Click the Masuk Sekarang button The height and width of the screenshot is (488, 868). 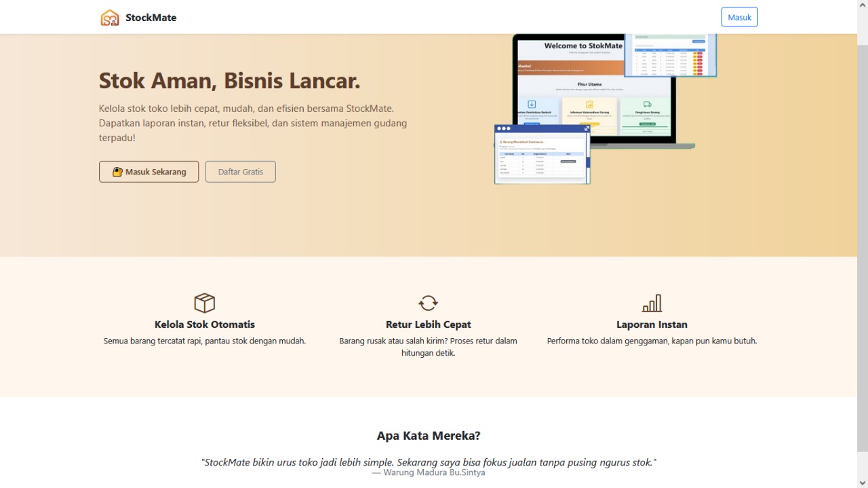(x=149, y=172)
